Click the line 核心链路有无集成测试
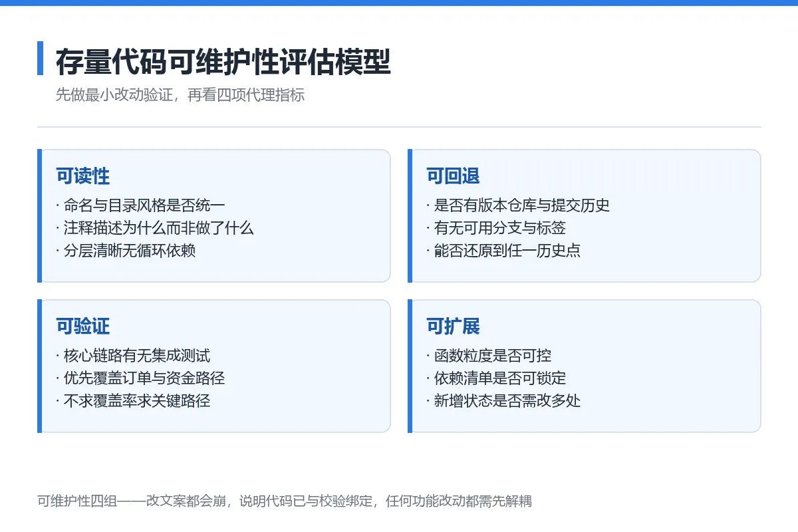798x532 pixels. (x=133, y=356)
